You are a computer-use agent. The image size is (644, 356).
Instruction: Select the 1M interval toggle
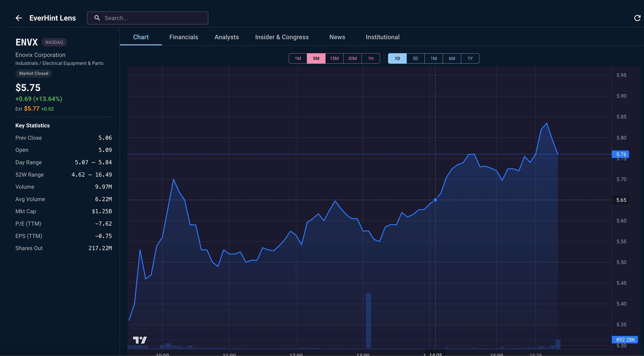pos(298,59)
